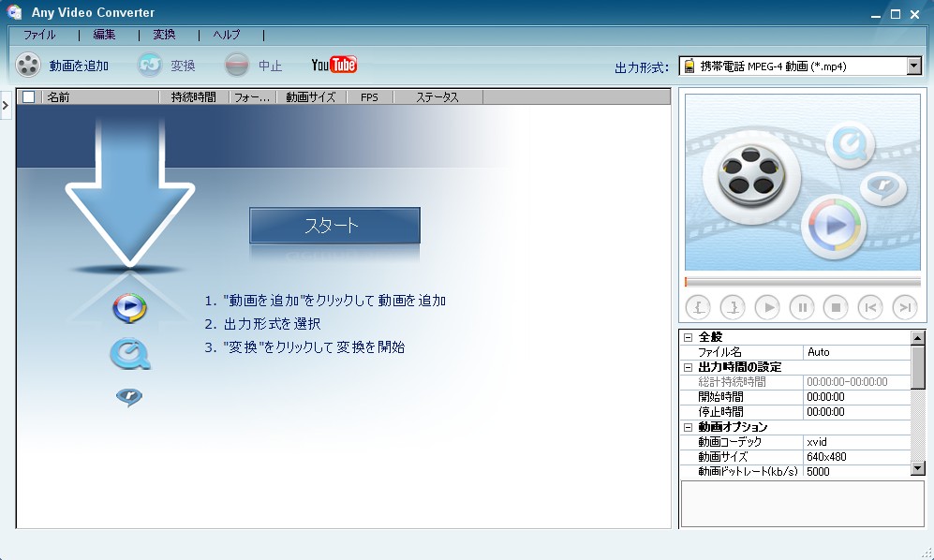Image resolution: width=934 pixels, height=560 pixels.
Task: Change the 動画サイズ value 640x480
Action: [x=856, y=457]
